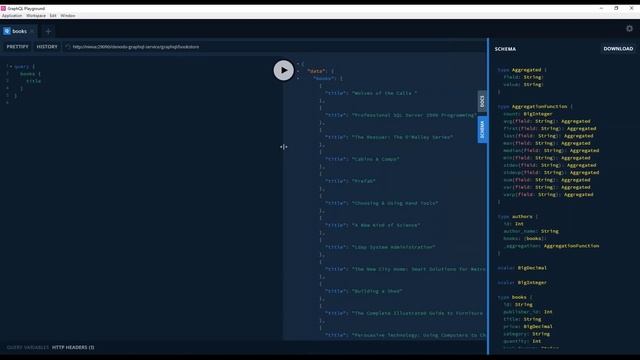Viewport: 640px width, 360px height.
Task: Click "Ldap System Administration" result
Action: (393, 247)
